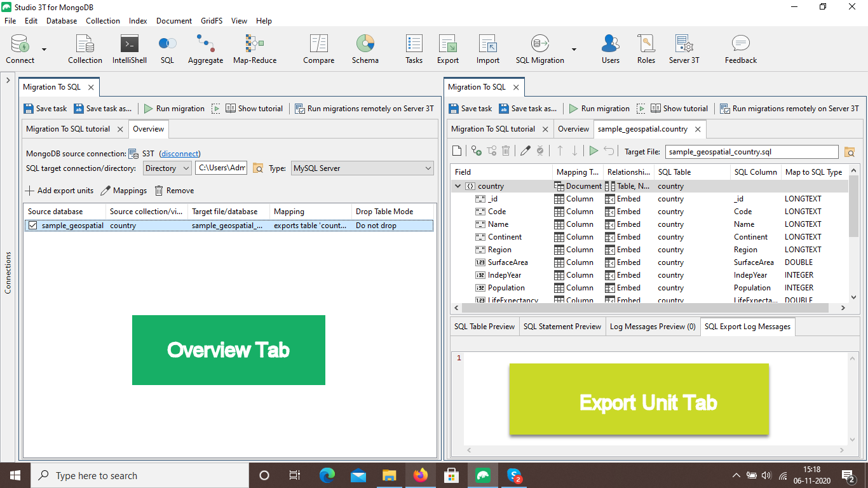This screenshot has width=868, height=488.
Task: Click Add export units button
Action: pos(59,191)
